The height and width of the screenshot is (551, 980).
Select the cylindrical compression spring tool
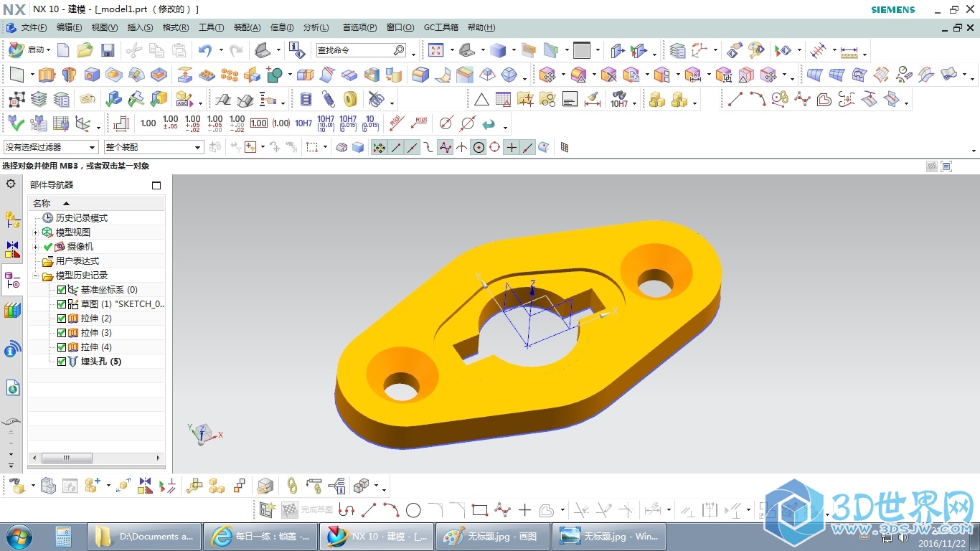point(306,99)
